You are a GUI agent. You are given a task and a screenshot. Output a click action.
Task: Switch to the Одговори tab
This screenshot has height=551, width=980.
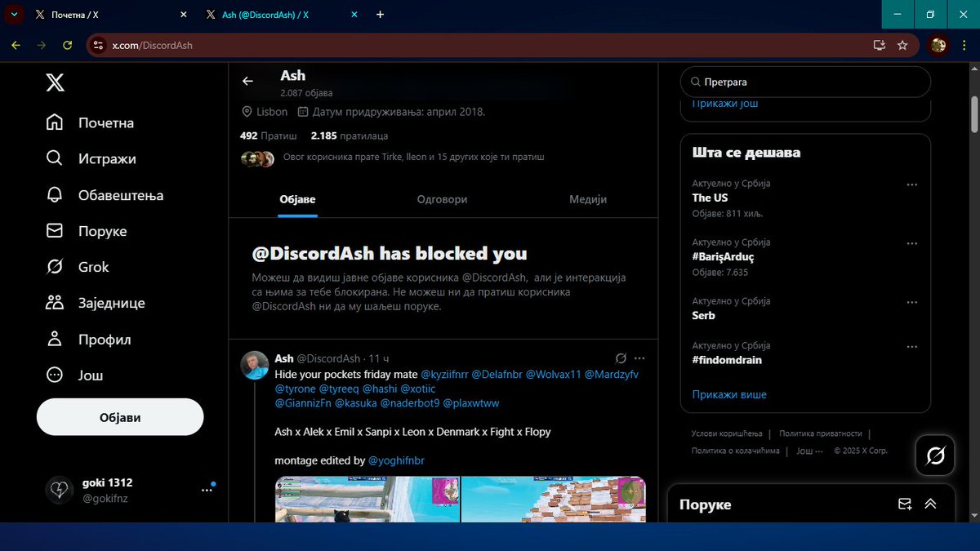pos(442,198)
